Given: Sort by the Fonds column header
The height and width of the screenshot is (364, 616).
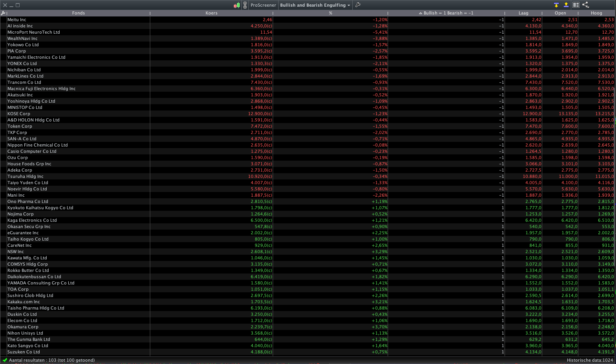Looking at the screenshot, I should pyautogui.click(x=78, y=13).
